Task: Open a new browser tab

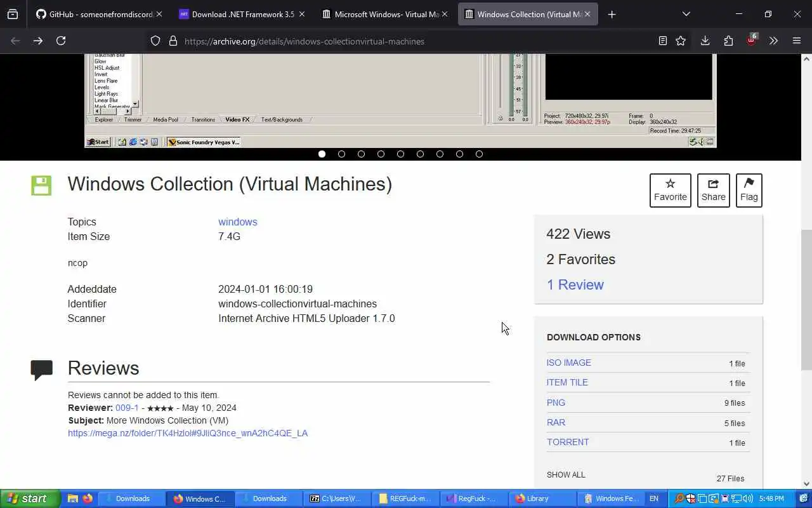Action: coord(612,14)
